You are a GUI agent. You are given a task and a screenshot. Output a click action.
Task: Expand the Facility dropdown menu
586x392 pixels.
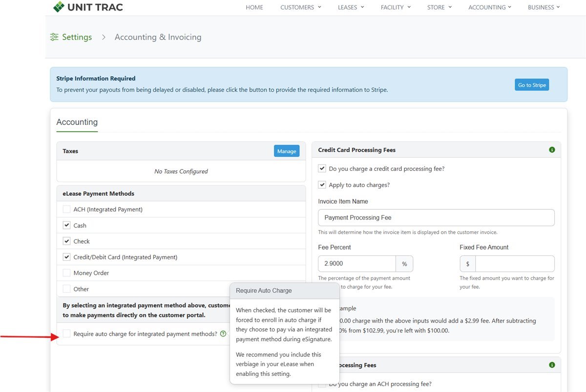[396, 7]
